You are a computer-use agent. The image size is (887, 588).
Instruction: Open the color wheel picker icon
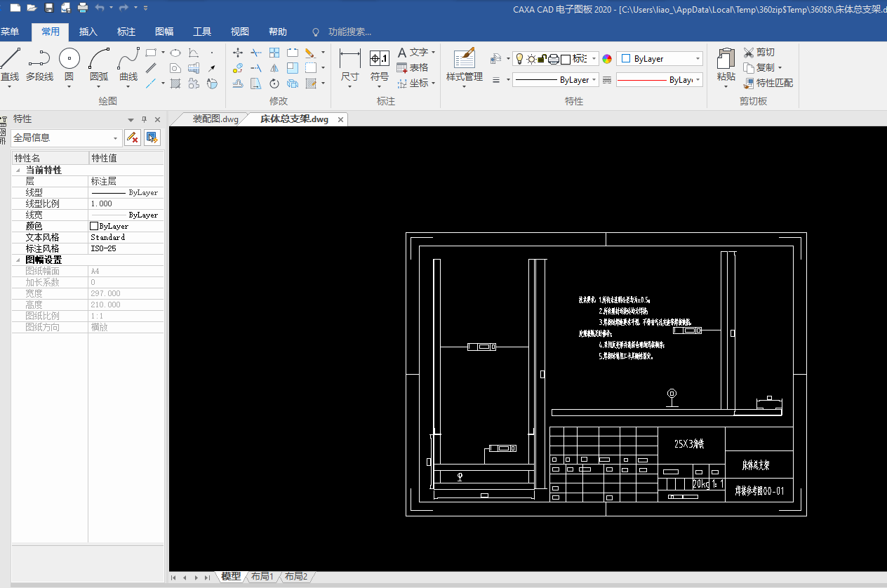[607, 59]
